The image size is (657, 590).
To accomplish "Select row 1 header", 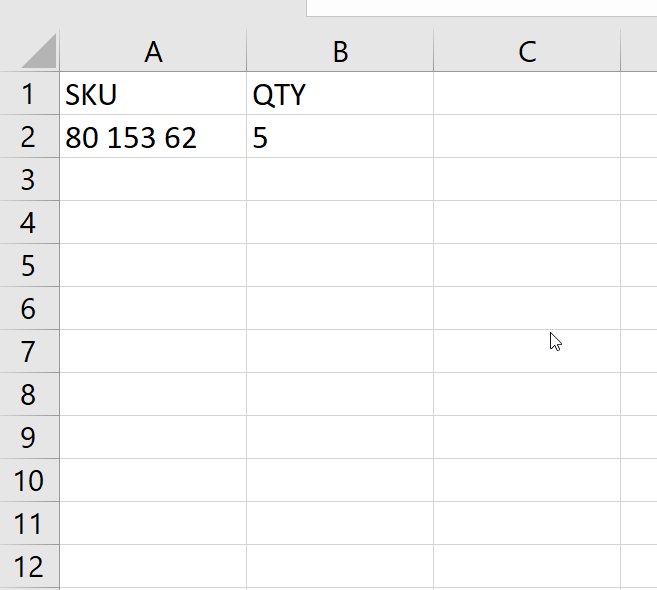I will [x=29, y=95].
